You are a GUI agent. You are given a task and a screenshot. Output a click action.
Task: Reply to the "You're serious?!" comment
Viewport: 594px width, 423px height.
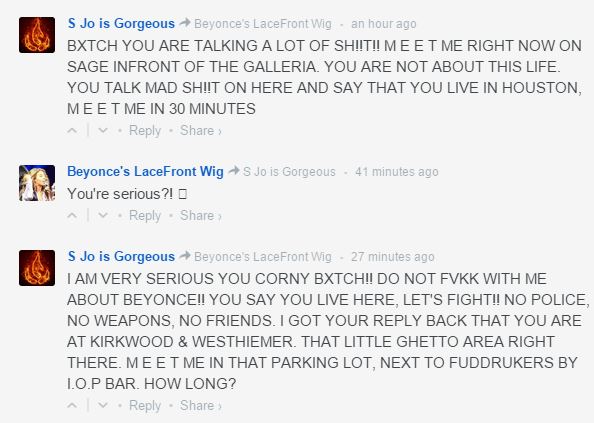coord(145,215)
